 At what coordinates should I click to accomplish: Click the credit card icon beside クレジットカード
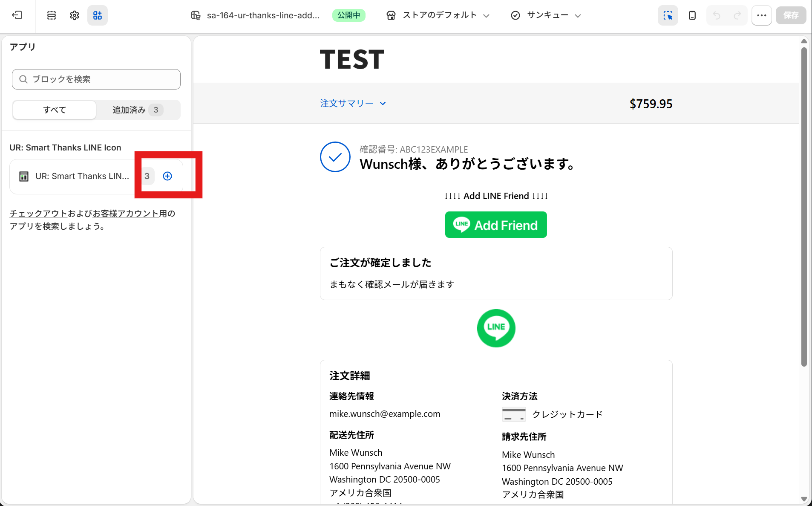pos(514,414)
